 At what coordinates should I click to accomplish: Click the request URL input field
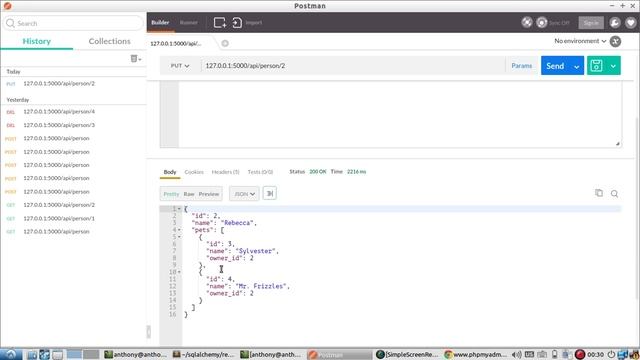tap(353, 66)
